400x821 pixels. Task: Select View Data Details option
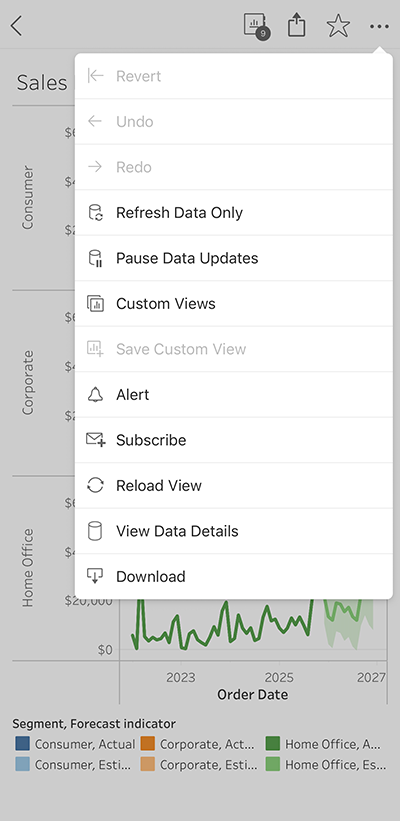[x=234, y=531]
